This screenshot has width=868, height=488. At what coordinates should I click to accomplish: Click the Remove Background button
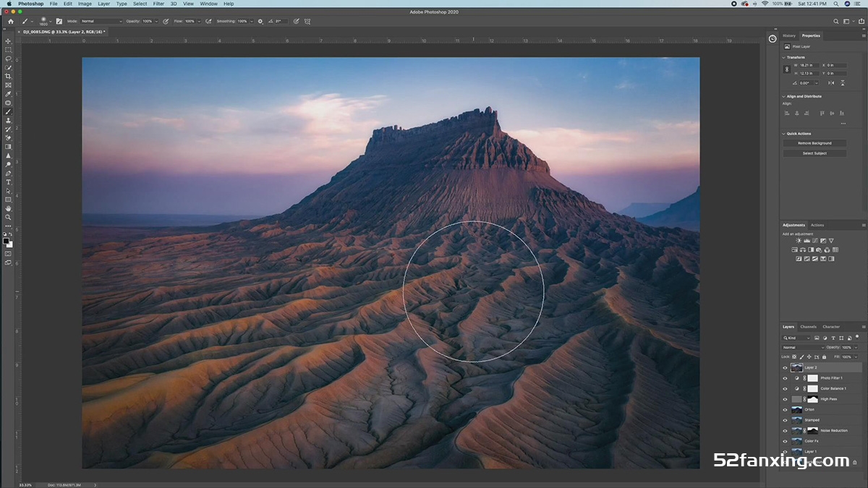click(x=814, y=143)
